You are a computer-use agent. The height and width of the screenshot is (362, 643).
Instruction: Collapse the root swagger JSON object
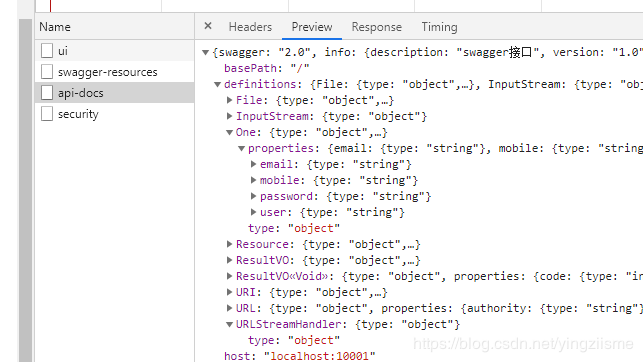point(206,52)
